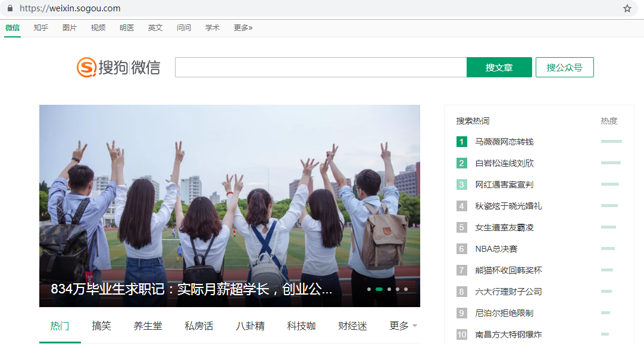Go to 视频 search
This screenshot has width=644, height=344.
(98, 28)
